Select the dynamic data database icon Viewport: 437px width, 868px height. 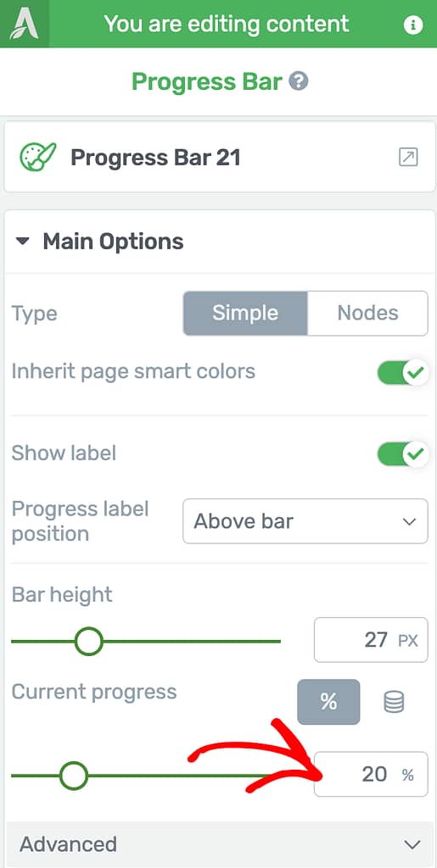click(x=394, y=702)
